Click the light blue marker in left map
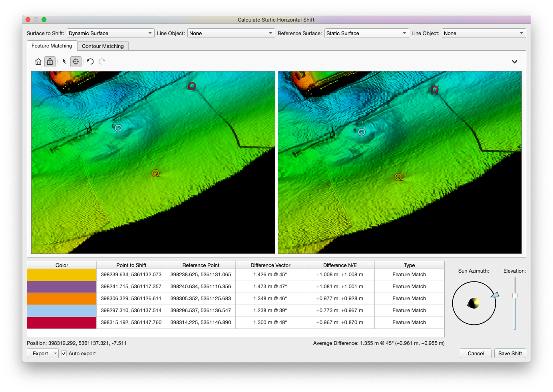553x392 pixels. (118, 128)
